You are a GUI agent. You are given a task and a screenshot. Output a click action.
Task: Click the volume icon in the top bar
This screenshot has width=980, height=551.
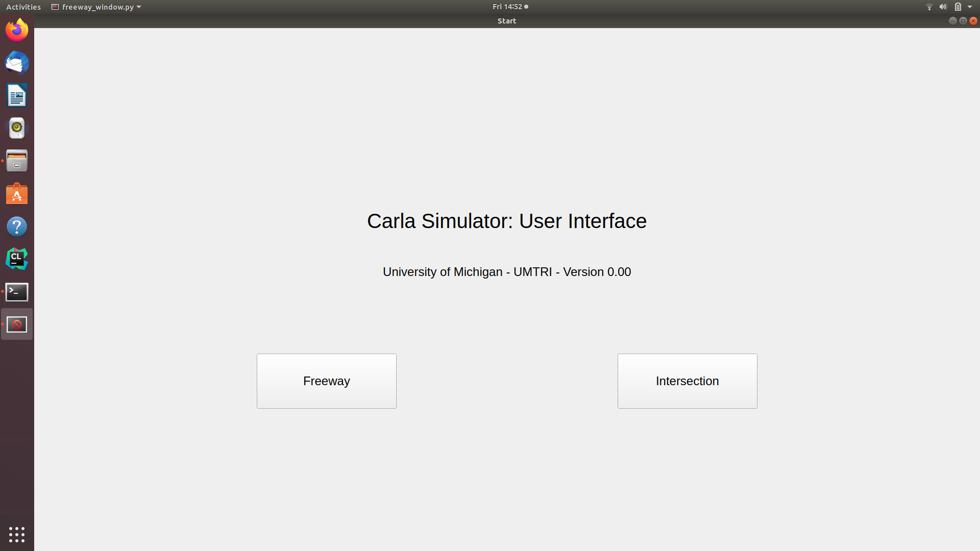pos(943,7)
